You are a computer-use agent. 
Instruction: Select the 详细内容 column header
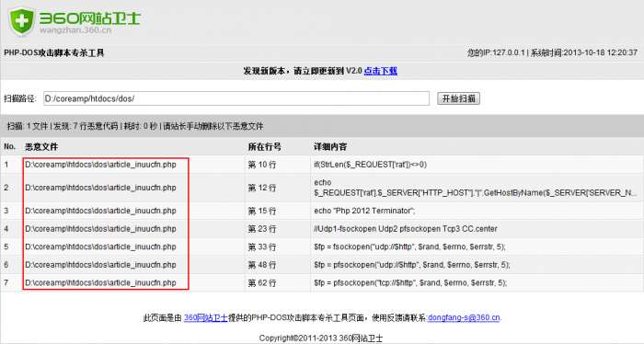tap(330, 146)
